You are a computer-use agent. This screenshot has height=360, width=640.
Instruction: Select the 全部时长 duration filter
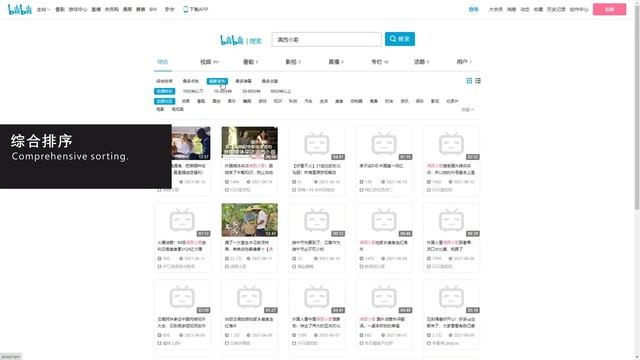click(164, 91)
